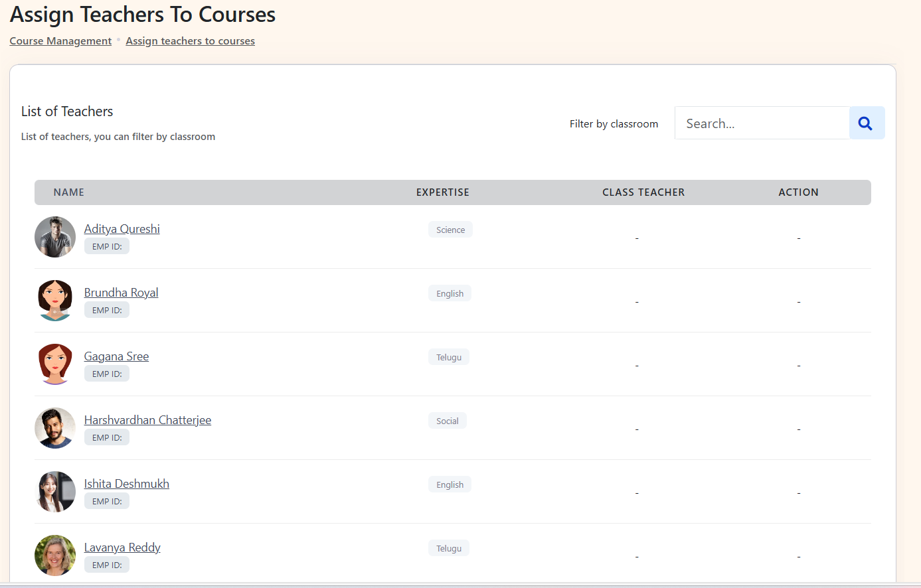Click Aditya Qureshi's profile photo
This screenshot has height=588, width=921.
(55, 237)
